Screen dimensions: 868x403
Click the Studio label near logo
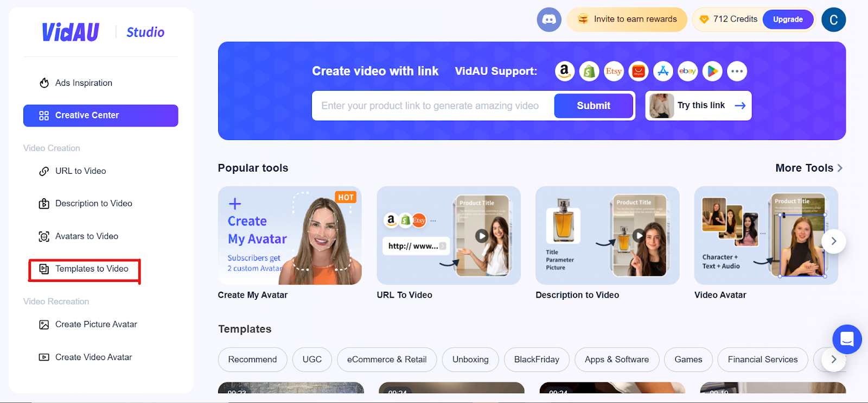pyautogui.click(x=145, y=33)
